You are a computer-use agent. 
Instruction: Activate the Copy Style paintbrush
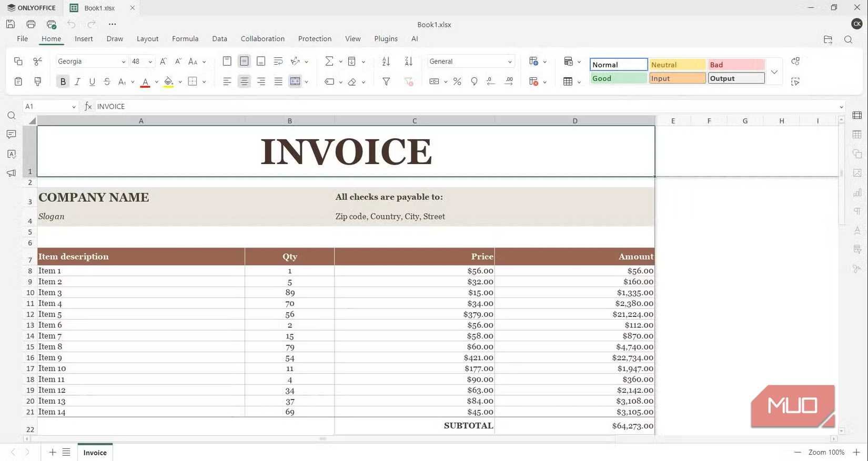click(x=37, y=81)
